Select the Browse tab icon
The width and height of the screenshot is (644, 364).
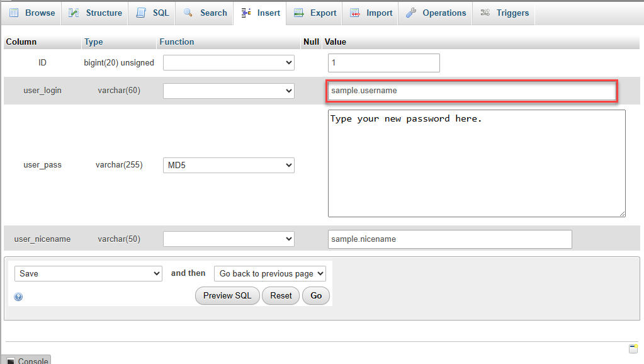[14, 13]
